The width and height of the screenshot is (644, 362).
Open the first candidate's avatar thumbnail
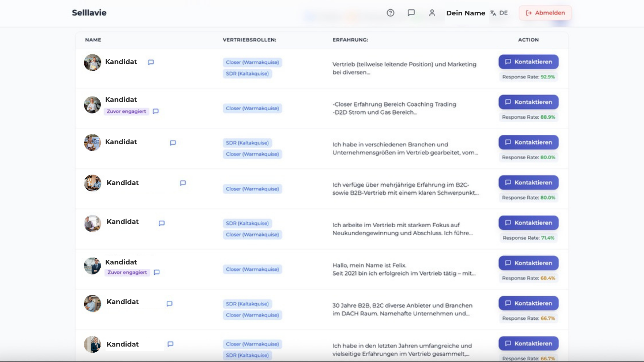point(93,62)
